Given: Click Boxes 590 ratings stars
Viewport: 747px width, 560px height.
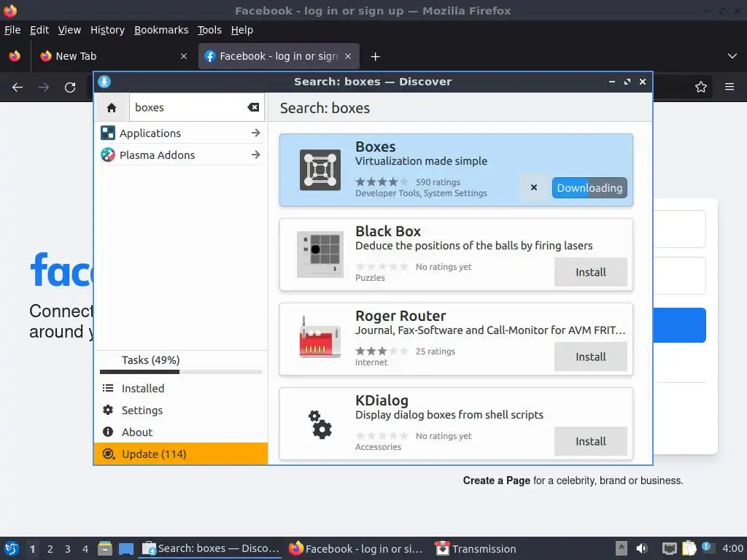Looking at the screenshot, I should click(382, 182).
